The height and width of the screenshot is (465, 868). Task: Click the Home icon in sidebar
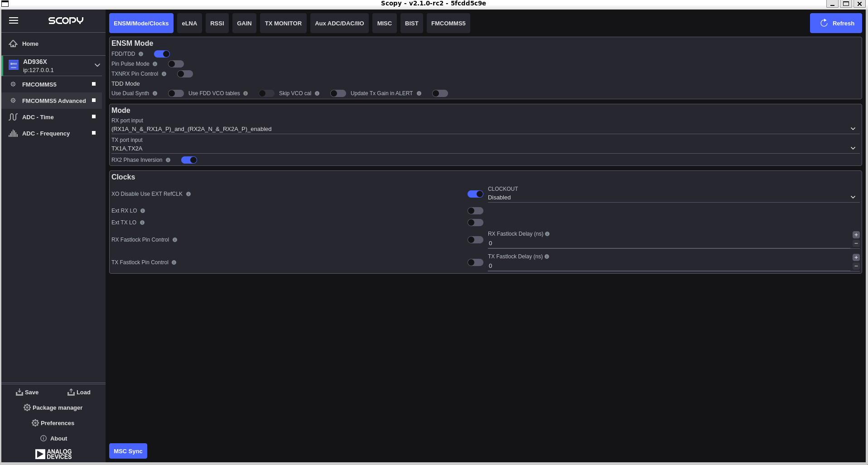click(13, 44)
